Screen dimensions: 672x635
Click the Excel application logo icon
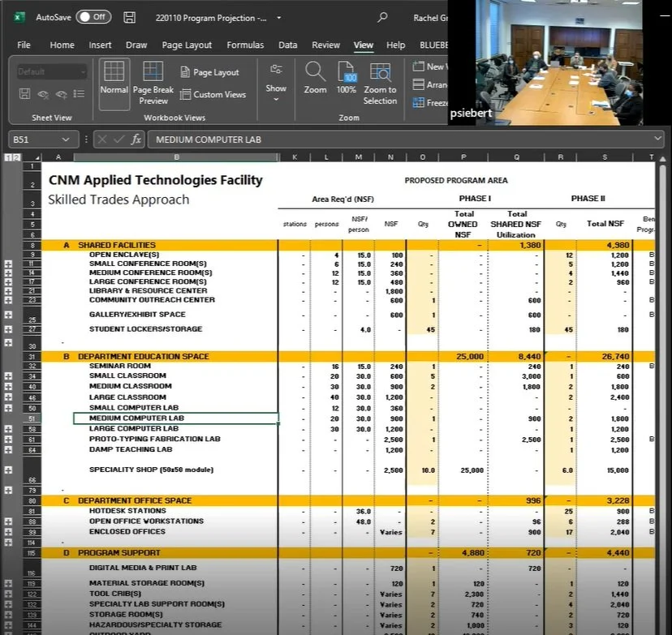tap(19, 18)
